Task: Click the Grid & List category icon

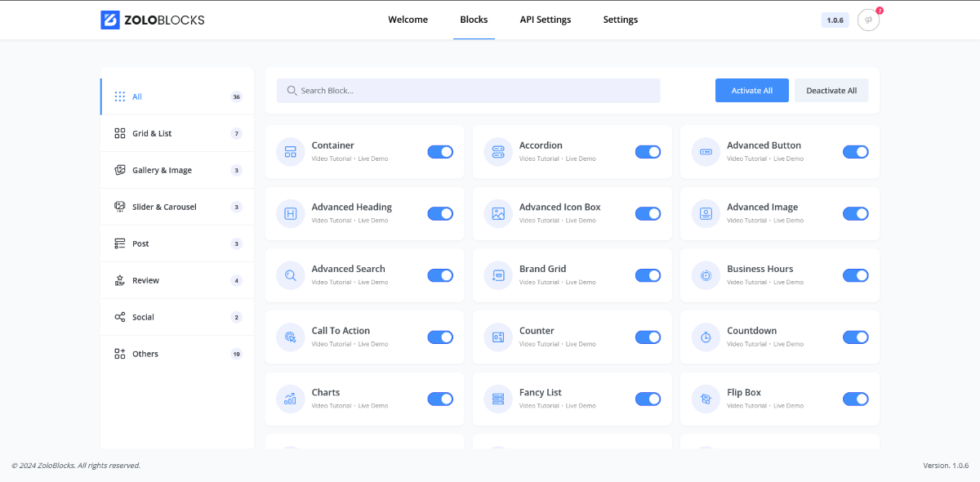Action: tap(119, 133)
